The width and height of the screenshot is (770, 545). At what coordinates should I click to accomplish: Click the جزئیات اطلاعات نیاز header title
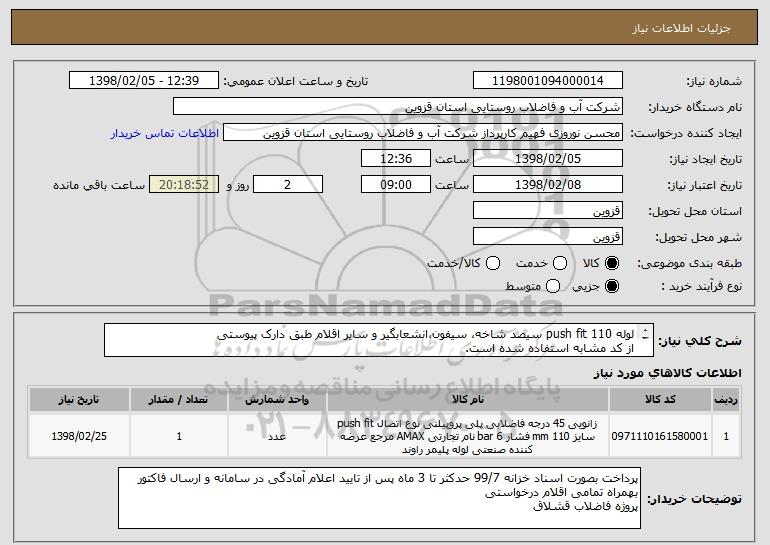(681, 28)
